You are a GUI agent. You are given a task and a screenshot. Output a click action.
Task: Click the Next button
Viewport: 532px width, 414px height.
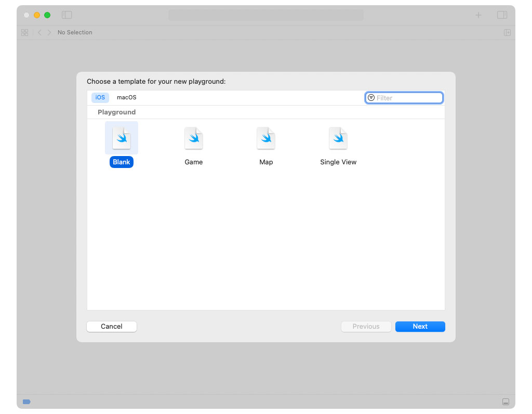(420, 327)
